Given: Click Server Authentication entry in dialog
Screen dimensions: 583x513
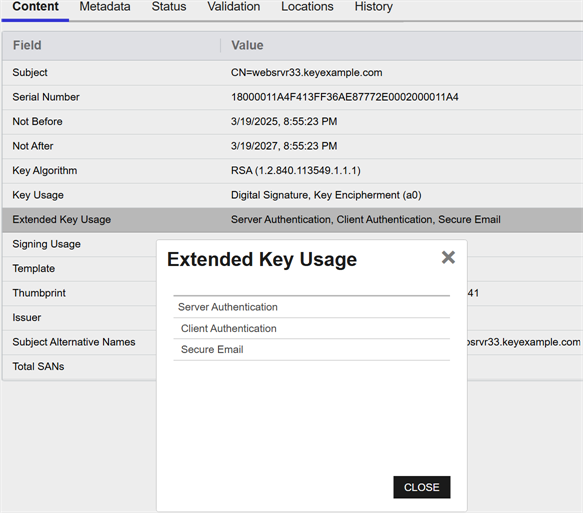Looking at the screenshot, I should click(x=312, y=307).
